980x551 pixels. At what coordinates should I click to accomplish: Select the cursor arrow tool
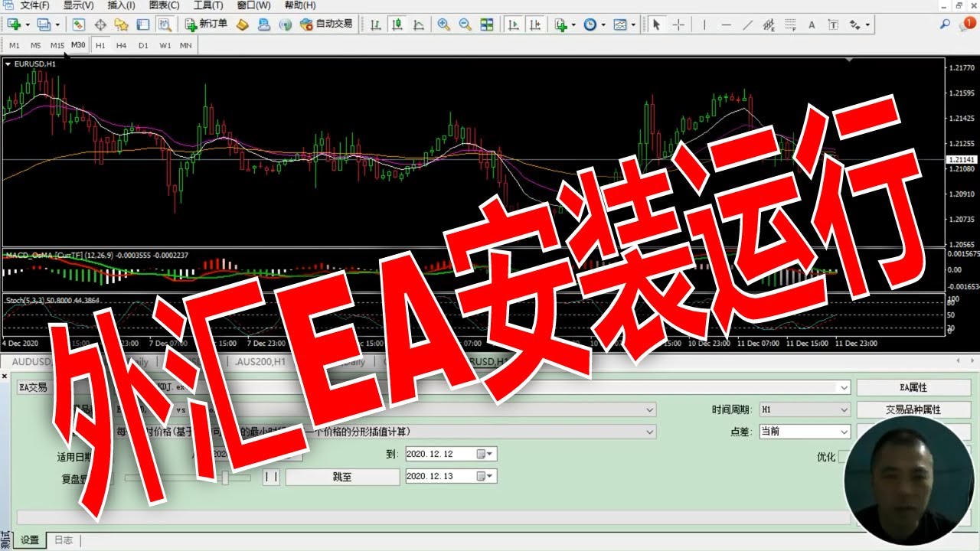656,24
